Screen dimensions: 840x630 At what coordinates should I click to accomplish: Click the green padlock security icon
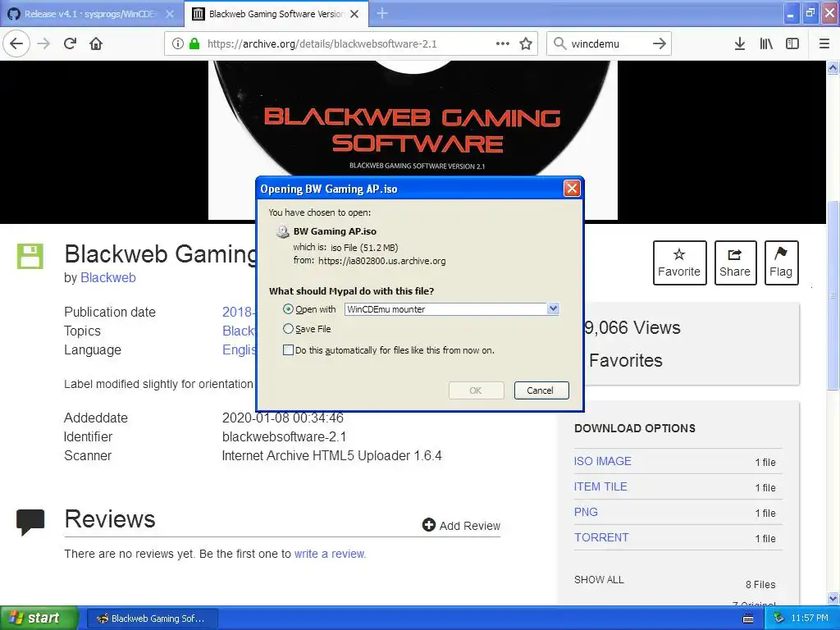(x=194, y=44)
